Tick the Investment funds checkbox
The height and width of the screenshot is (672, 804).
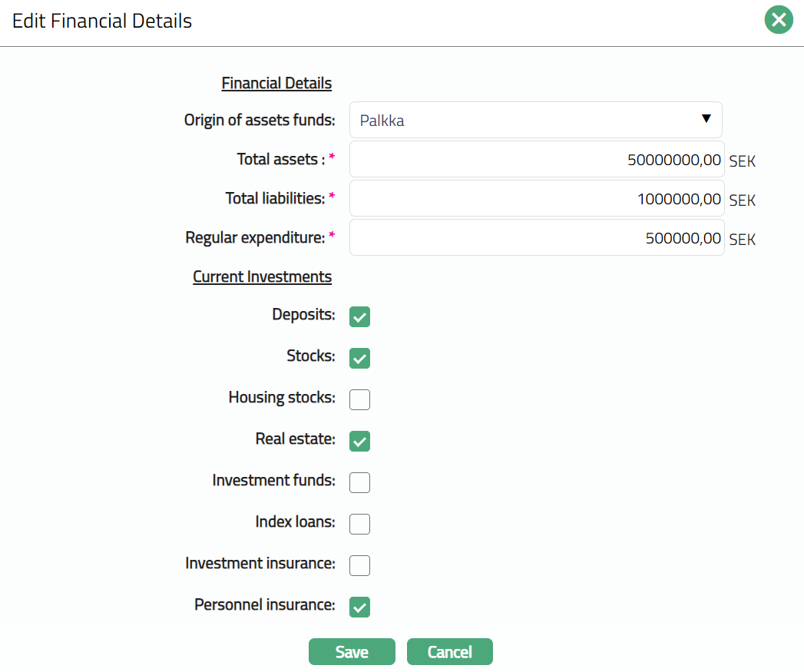coord(359,482)
